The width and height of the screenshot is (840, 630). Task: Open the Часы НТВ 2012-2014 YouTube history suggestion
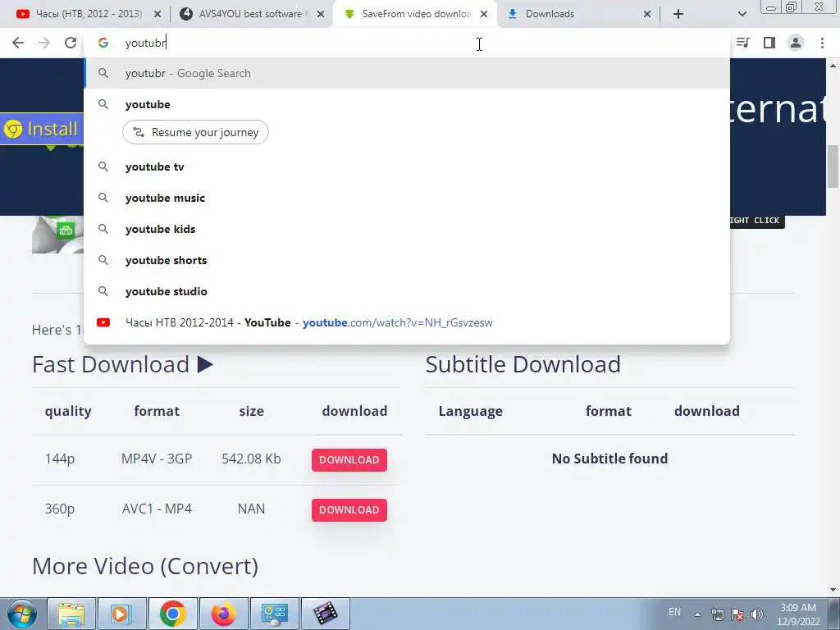click(x=407, y=322)
